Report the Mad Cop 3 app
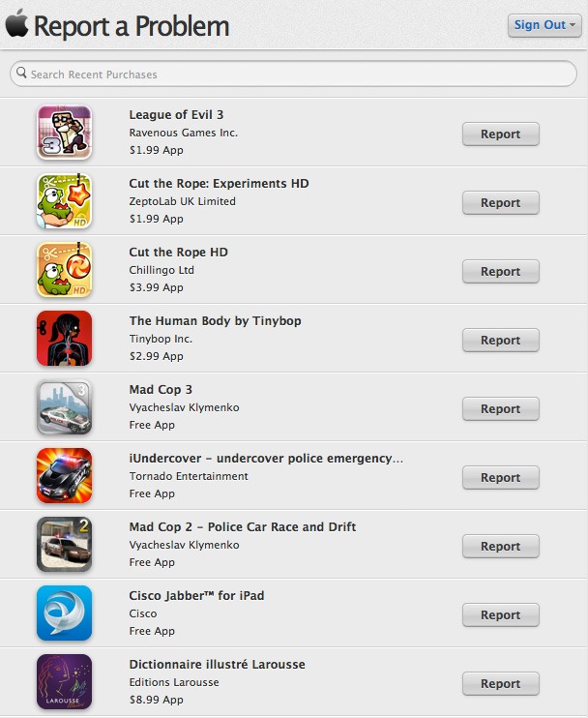This screenshot has height=718, width=588. (501, 409)
